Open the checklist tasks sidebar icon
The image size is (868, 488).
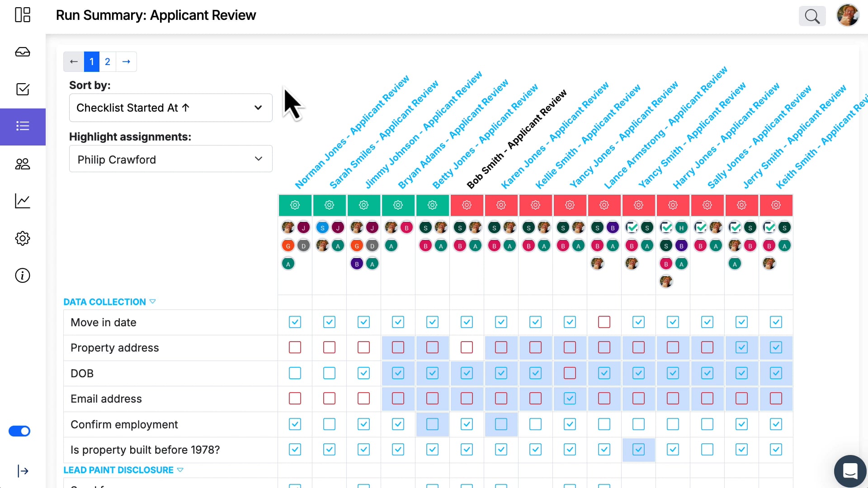click(x=23, y=89)
